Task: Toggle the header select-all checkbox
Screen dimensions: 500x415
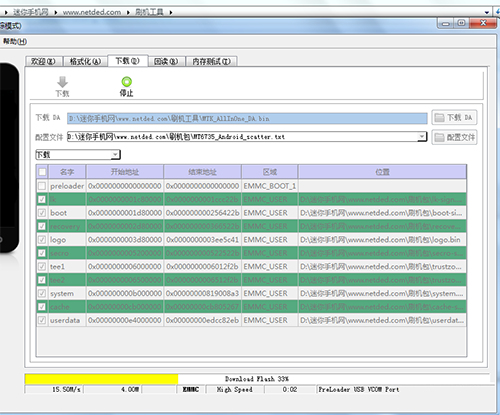Action: click(x=42, y=172)
